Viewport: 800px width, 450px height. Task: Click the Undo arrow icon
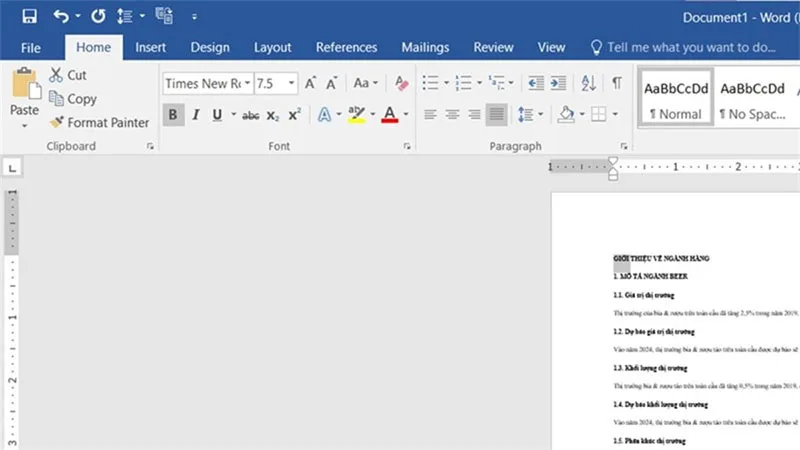pyautogui.click(x=61, y=16)
